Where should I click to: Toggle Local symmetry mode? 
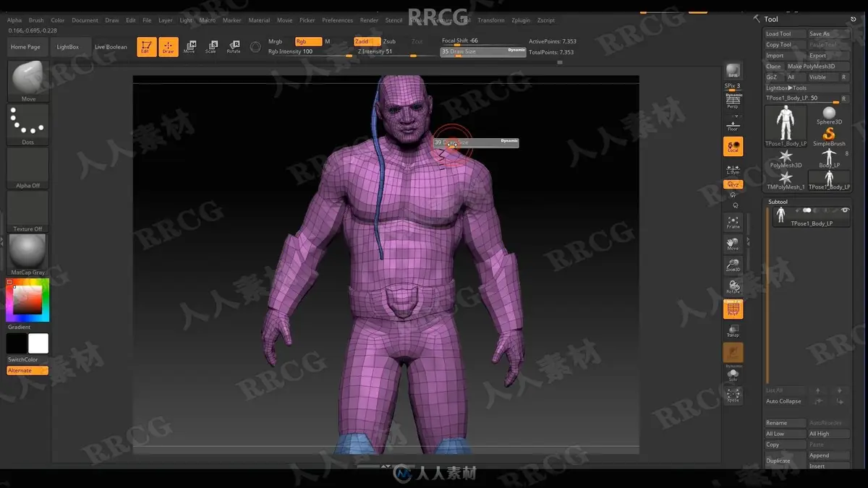[x=733, y=147]
